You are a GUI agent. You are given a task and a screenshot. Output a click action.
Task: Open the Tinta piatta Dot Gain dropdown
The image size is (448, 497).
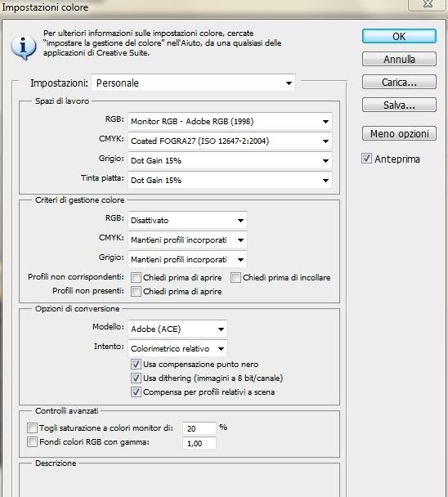pos(230,180)
